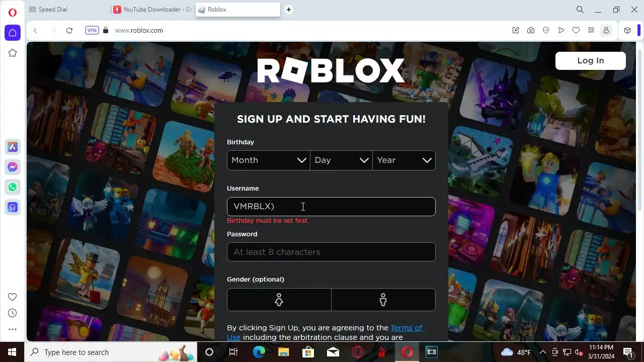The image size is (644, 362).
Task: Expand the Year birthday dropdown
Action: point(404,160)
